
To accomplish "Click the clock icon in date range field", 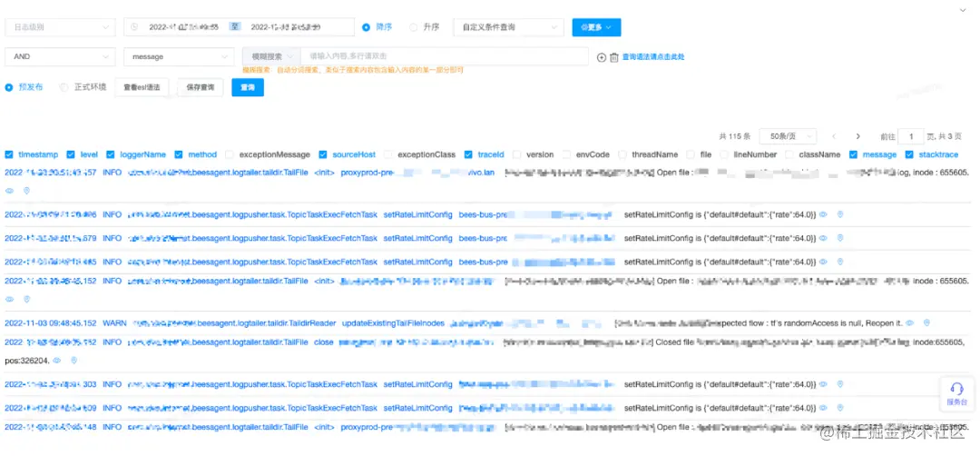I will (x=134, y=27).
